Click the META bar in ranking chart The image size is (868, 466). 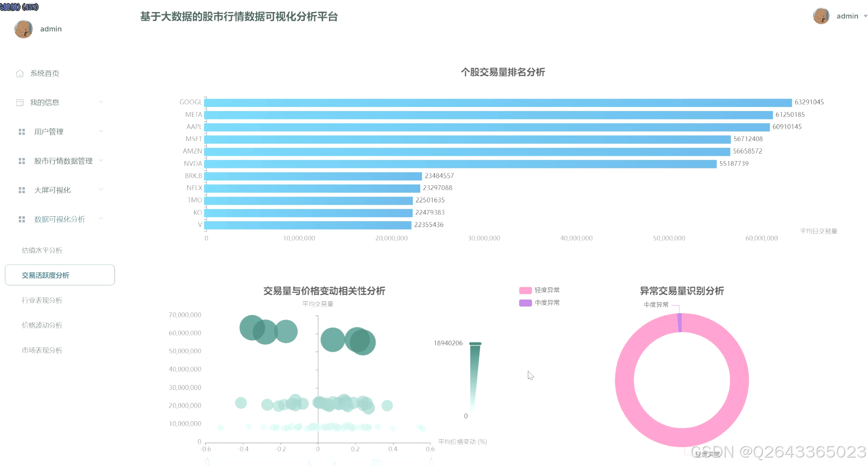click(489, 115)
